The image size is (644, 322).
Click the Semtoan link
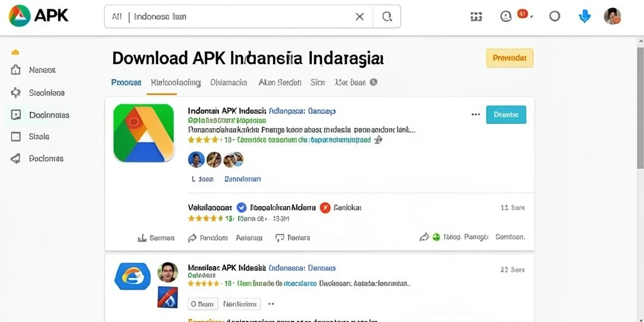510,237
